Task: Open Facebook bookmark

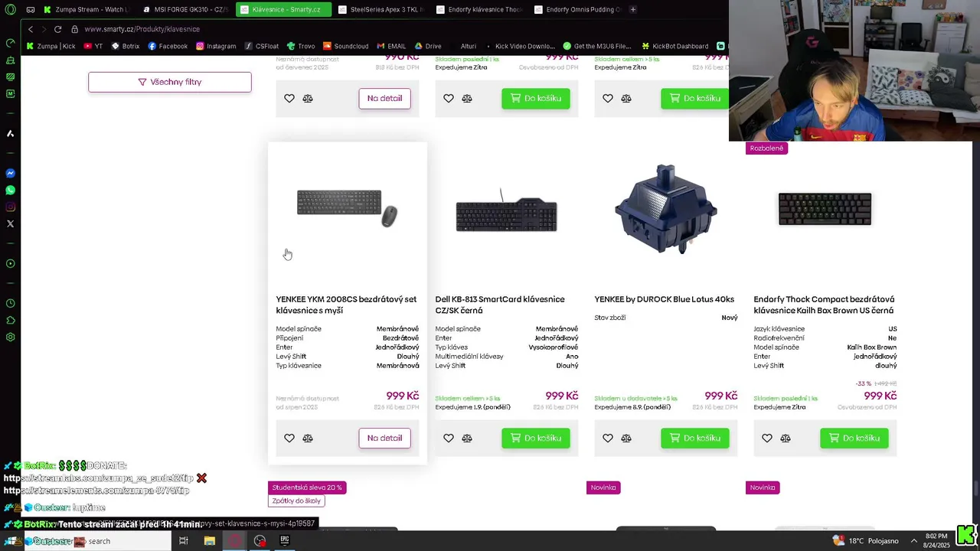Action: tap(168, 46)
